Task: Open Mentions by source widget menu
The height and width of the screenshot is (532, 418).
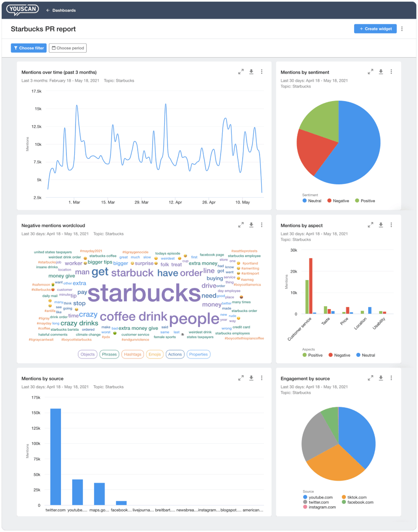Action: click(x=262, y=378)
